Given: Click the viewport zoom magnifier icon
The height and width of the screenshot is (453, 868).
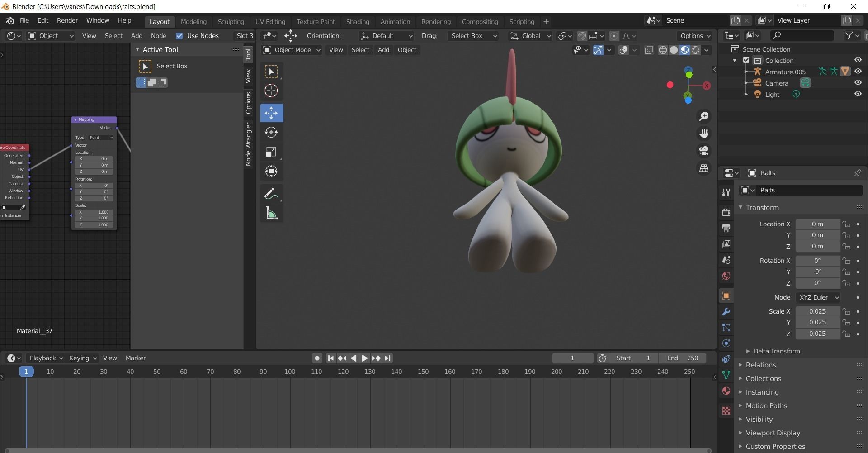Looking at the screenshot, I should tap(704, 116).
